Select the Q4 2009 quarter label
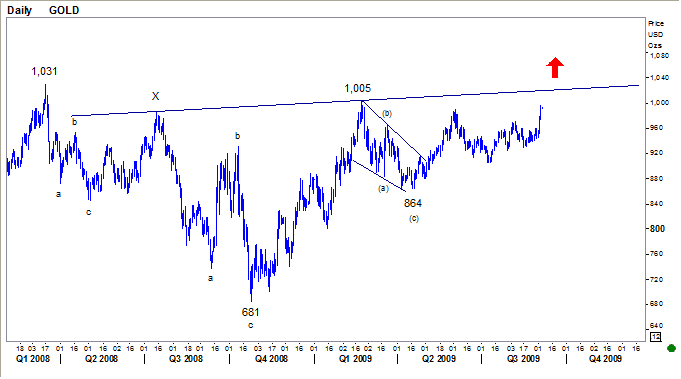The height and width of the screenshot is (379, 681). pyautogui.click(x=605, y=359)
